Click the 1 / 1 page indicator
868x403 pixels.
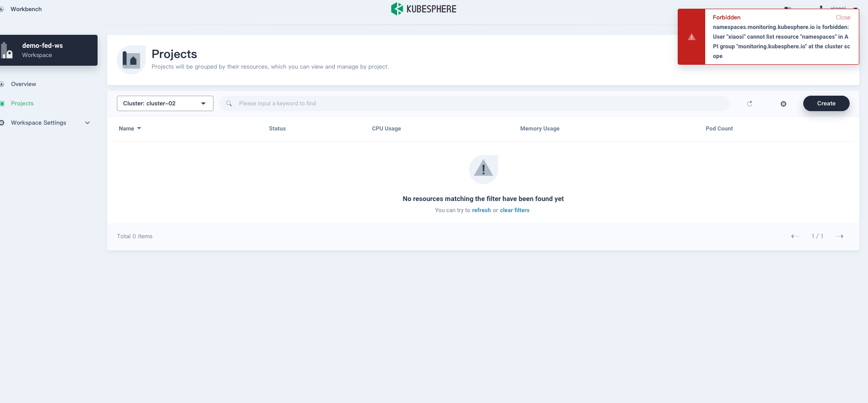point(817,236)
